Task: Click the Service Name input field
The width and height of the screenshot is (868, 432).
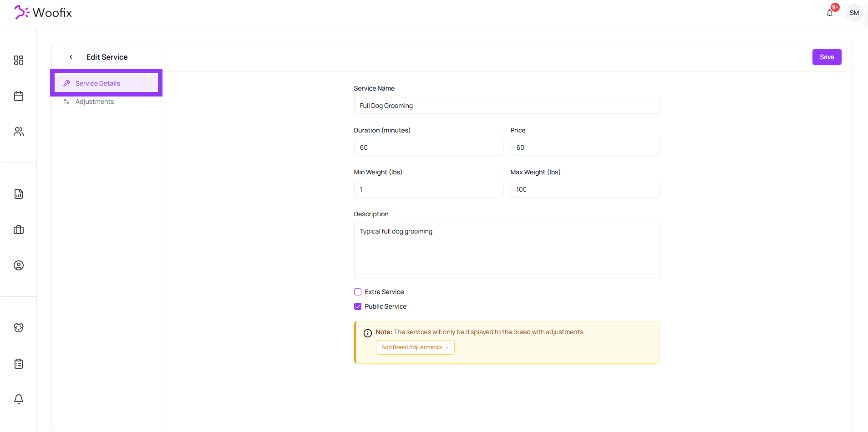Action: pos(506,106)
